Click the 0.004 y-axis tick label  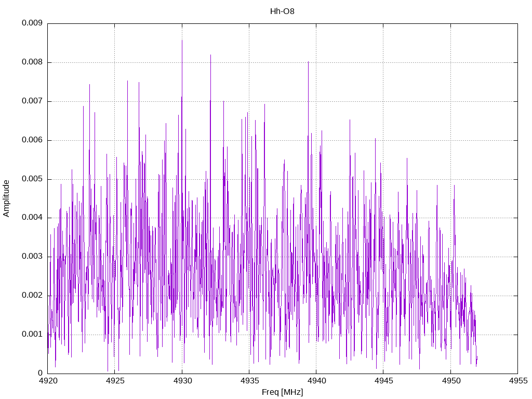(32, 218)
